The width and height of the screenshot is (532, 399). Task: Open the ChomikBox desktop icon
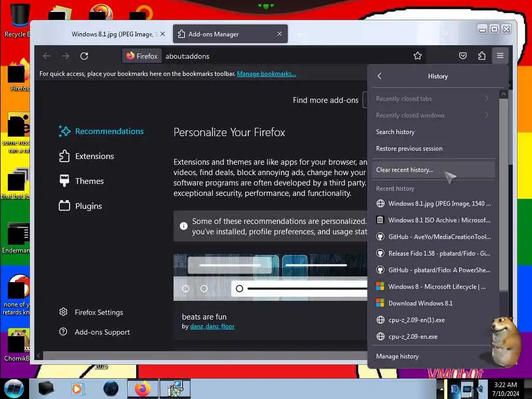[17, 345]
